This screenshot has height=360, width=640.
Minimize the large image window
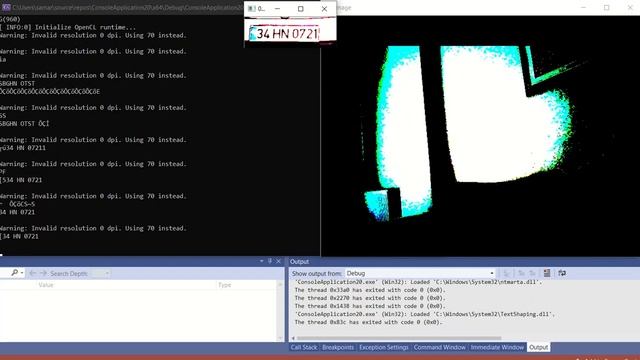583,8
